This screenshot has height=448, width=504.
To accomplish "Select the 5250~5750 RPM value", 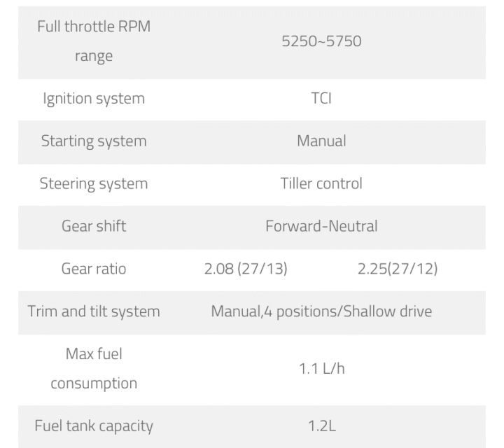I will (321, 41).
